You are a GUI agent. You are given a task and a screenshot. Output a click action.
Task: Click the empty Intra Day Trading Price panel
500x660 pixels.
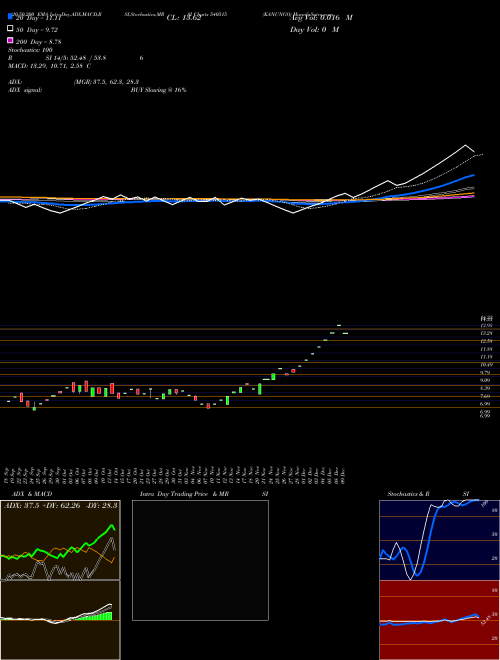tap(200, 560)
